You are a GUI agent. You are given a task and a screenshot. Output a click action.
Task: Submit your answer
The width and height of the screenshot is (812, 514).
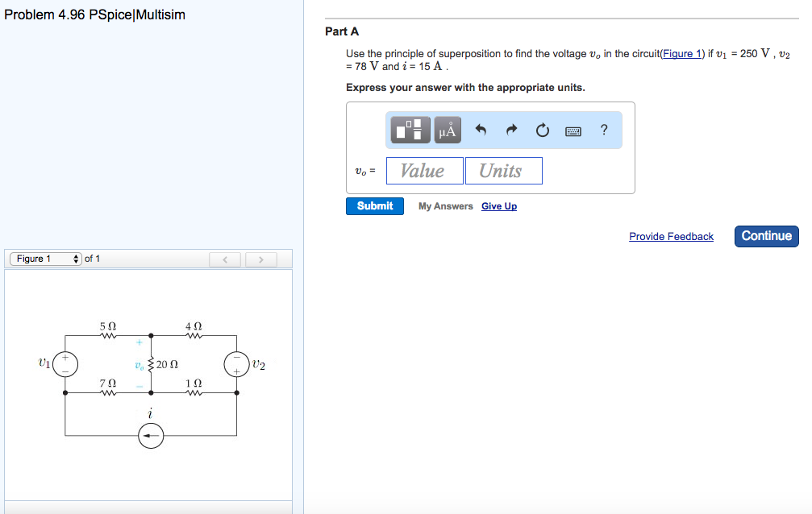click(x=374, y=205)
